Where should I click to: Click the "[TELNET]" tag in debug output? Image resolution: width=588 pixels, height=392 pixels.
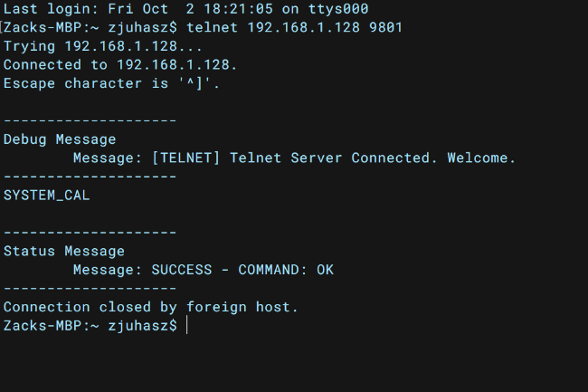pyautogui.click(x=186, y=158)
